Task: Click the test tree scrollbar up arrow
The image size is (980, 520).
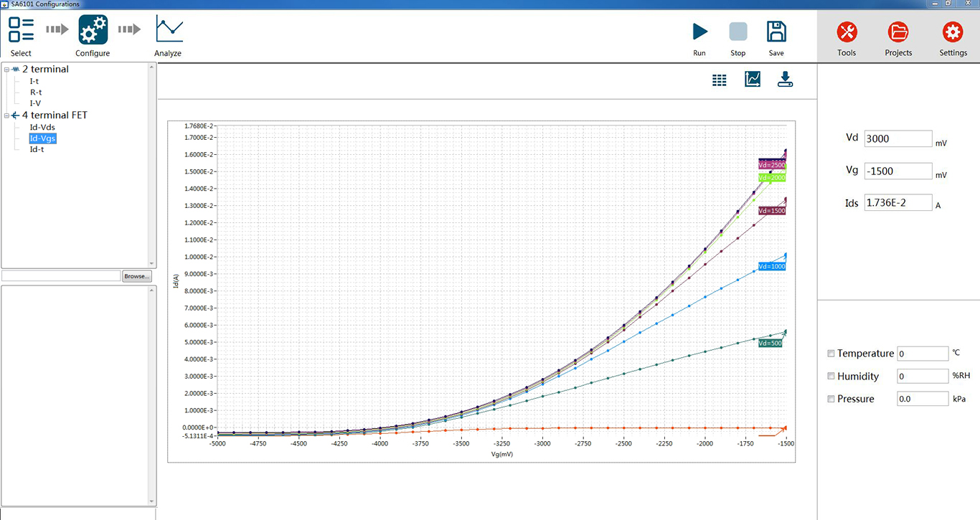Action: (151, 67)
